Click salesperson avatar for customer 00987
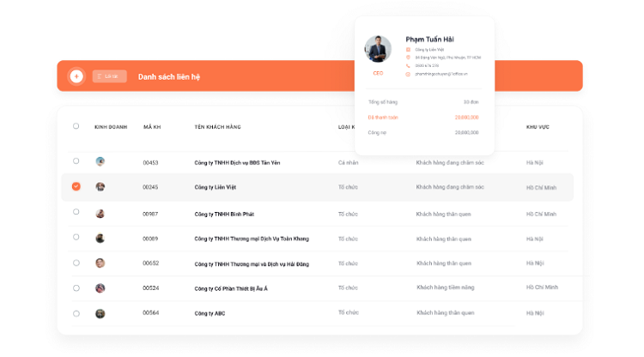The height and width of the screenshot is (357, 644). click(100, 214)
